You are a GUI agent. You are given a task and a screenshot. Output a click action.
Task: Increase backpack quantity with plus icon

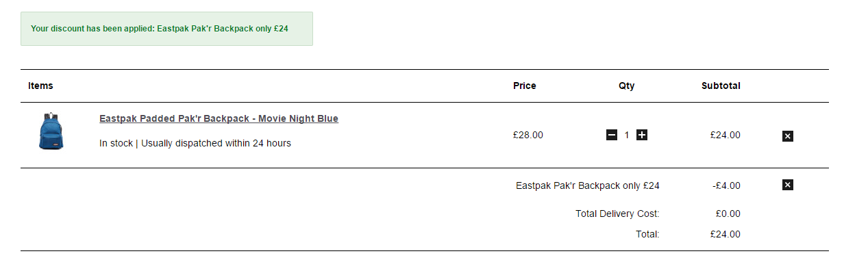642,135
